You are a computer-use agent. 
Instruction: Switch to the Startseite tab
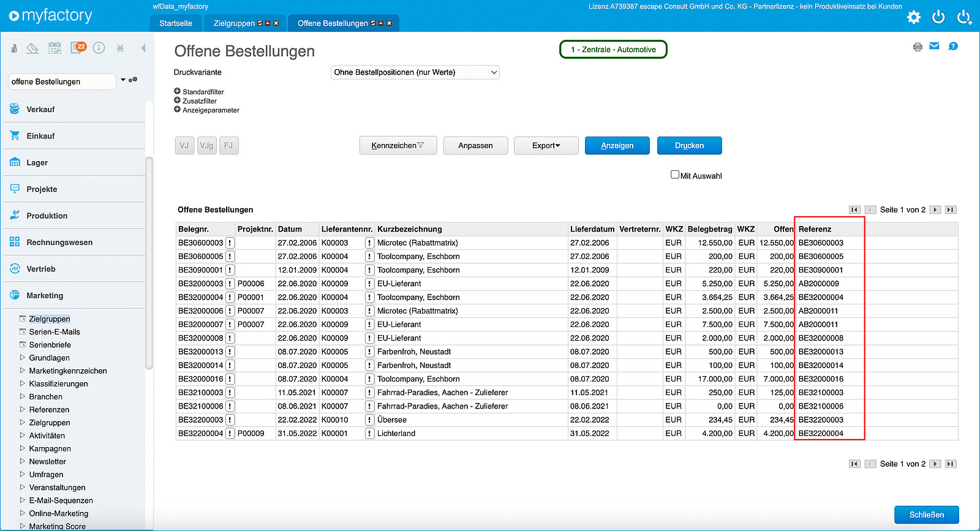click(176, 23)
